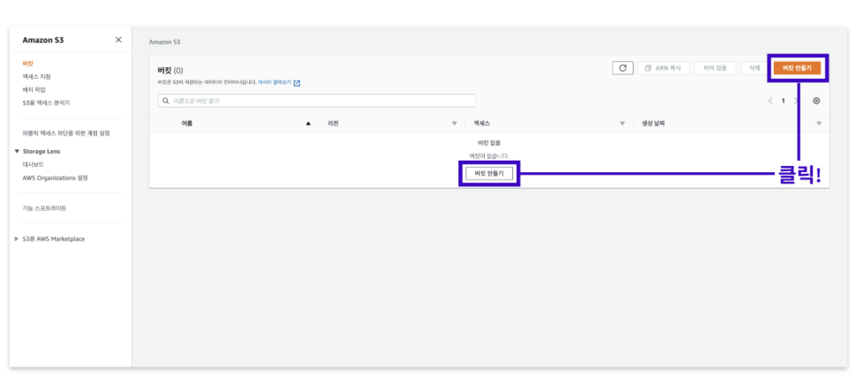Close the Amazon S3 sidebar panel
The image size is (868, 388).
click(118, 40)
